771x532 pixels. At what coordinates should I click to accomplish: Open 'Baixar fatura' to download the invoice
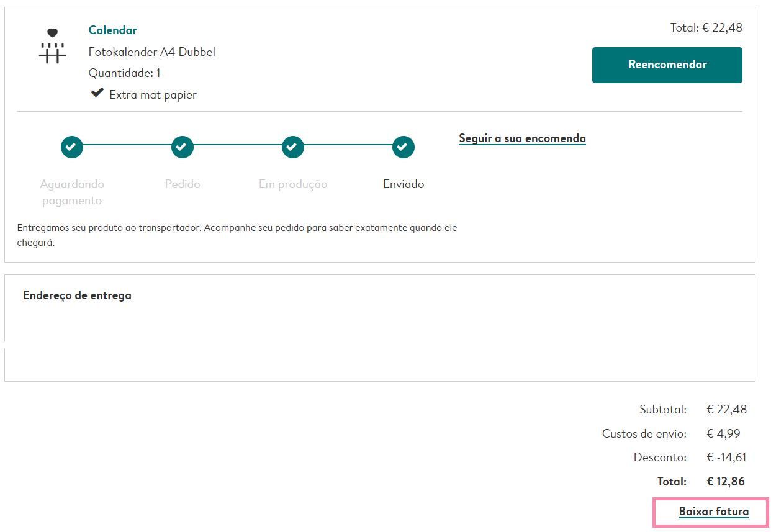point(712,512)
